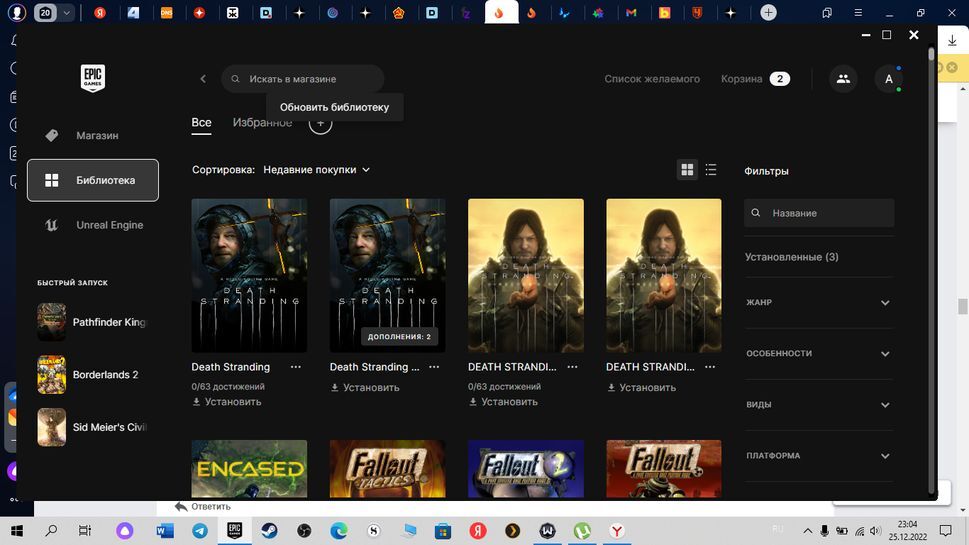The width and height of the screenshot is (969, 545).
Task: Switch to the Избранное tab
Action: 262,123
